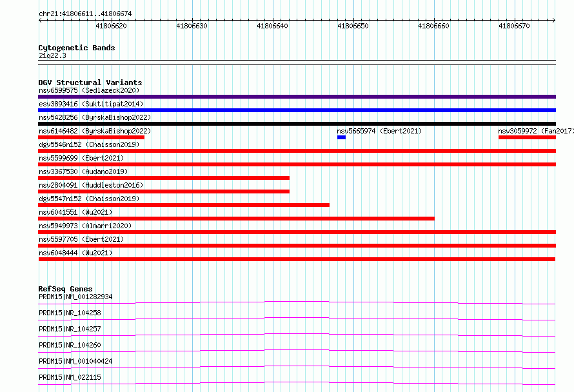The height and width of the screenshot is (392, 574).
Task: Open PRDM15|NR_104260 transcript label
Action: click(x=70, y=345)
